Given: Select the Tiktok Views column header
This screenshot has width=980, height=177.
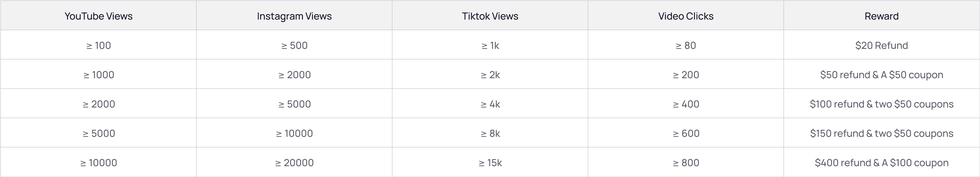Looking at the screenshot, I should coord(490,15).
